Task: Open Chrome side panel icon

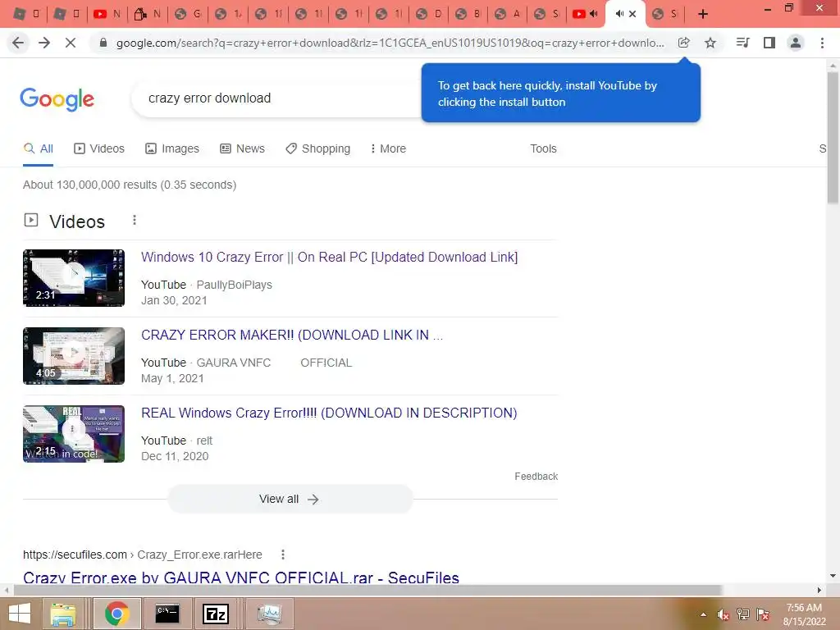Action: (769, 43)
